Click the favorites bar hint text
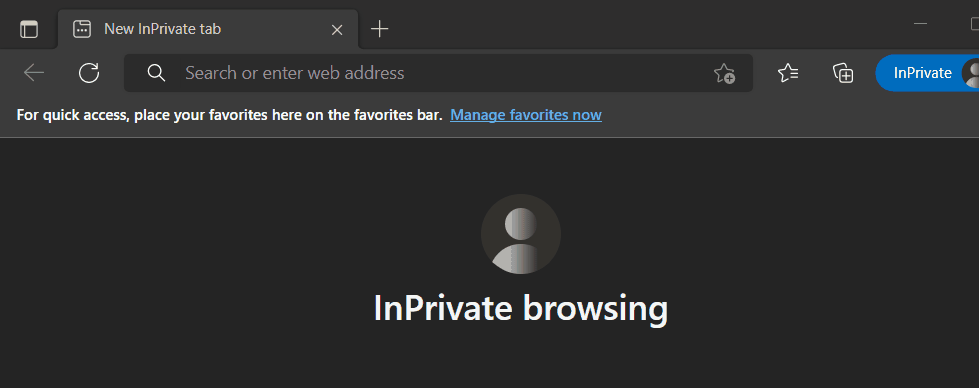This screenshot has width=979, height=388. click(229, 115)
